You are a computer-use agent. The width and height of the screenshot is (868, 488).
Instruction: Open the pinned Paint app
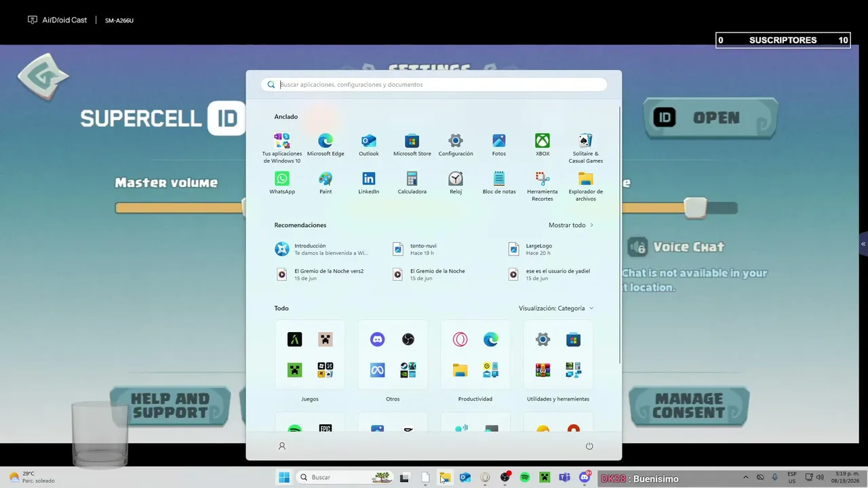point(325,183)
